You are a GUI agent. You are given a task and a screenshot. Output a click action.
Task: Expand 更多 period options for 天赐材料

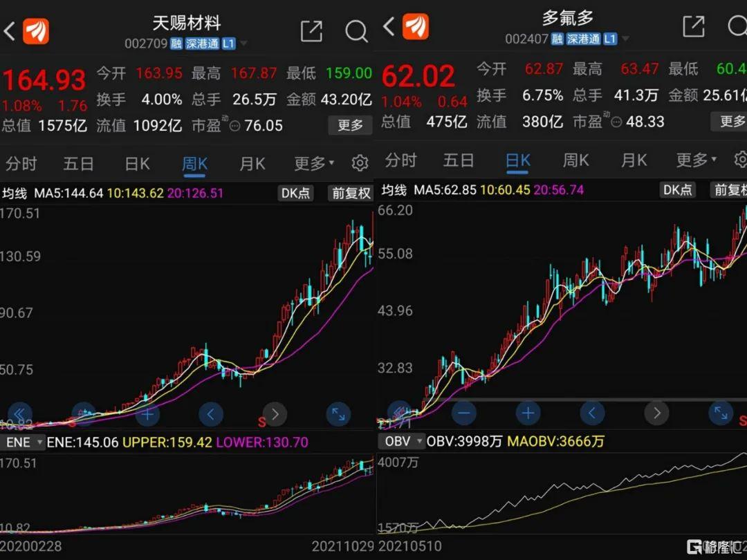[x=313, y=164]
